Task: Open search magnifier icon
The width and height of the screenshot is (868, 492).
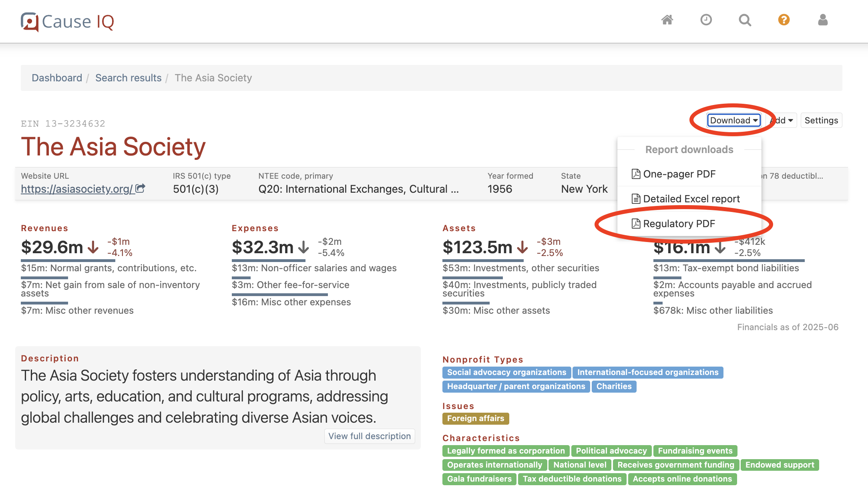Action: (x=745, y=20)
